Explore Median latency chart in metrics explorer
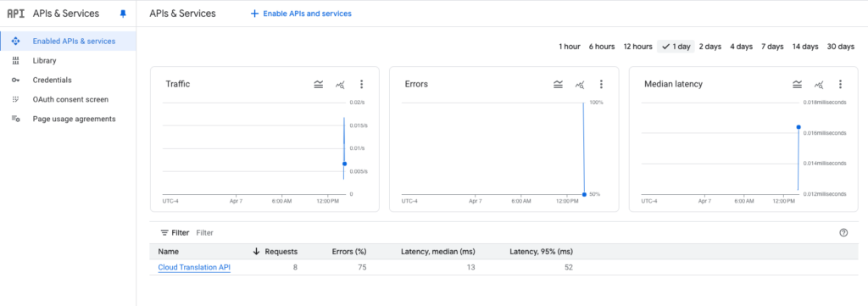The width and height of the screenshot is (868, 306). click(819, 84)
